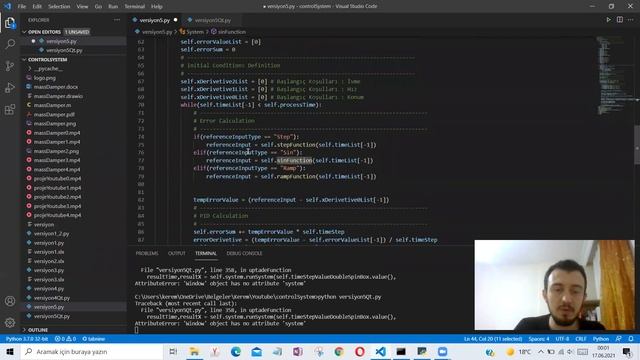Open the Help menu
The width and height of the screenshot is (640, 360).
(x=157, y=7)
